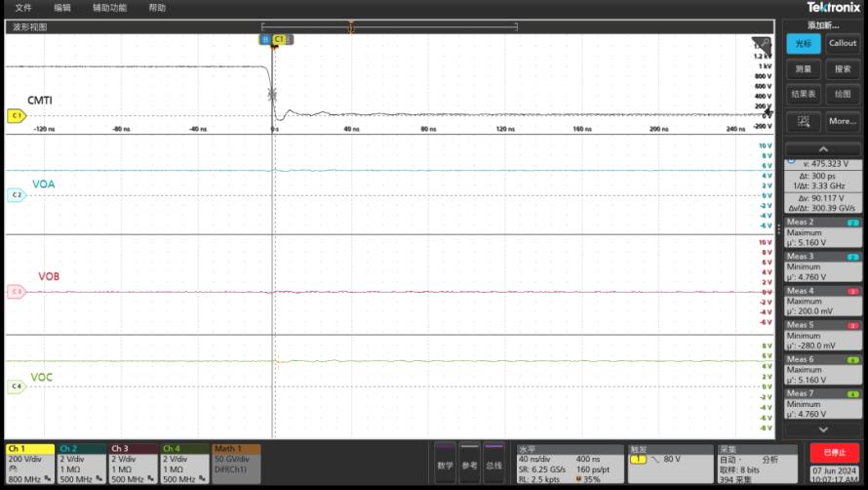Click the VOC waveform label
The height and width of the screenshot is (490, 868).
pyautogui.click(x=42, y=377)
